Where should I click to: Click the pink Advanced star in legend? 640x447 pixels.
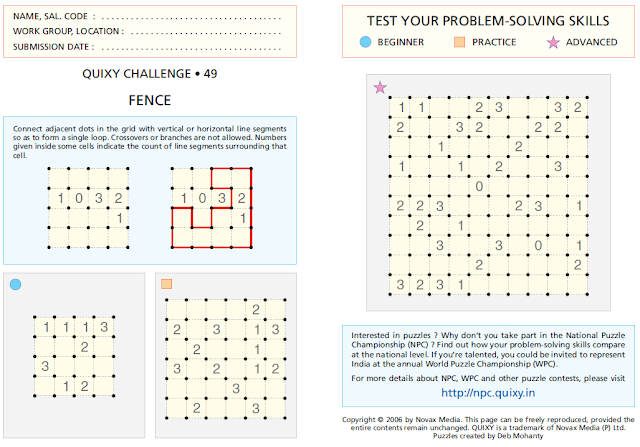coord(553,42)
